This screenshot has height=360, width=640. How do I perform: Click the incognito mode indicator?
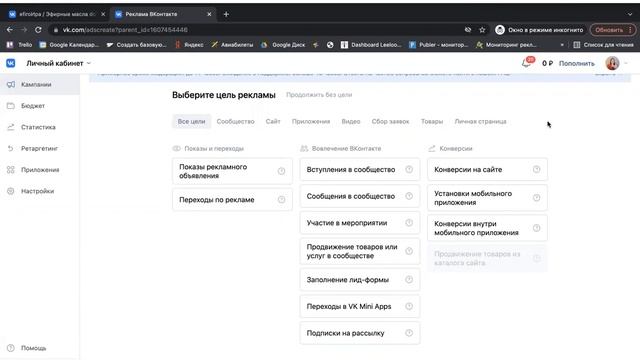539,30
